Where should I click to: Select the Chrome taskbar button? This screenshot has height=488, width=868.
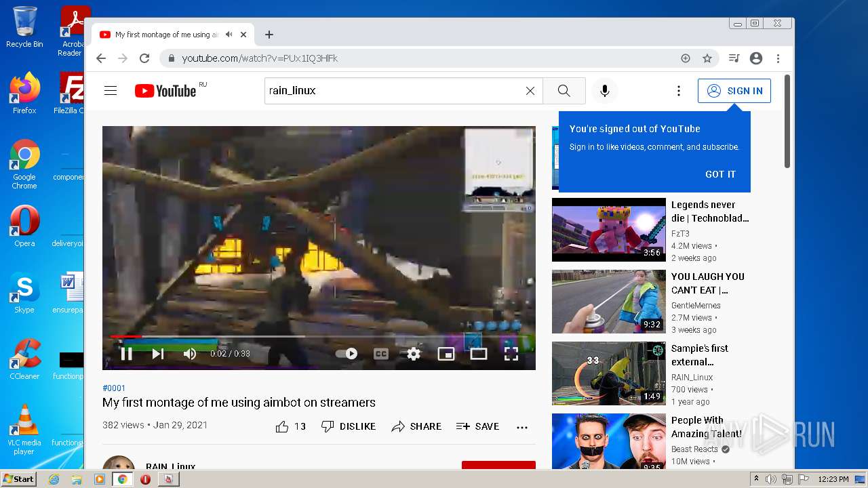[x=122, y=479]
